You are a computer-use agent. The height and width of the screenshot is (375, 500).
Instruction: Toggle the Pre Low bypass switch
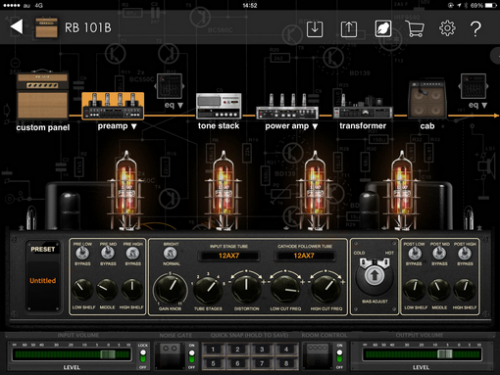[x=82, y=254]
